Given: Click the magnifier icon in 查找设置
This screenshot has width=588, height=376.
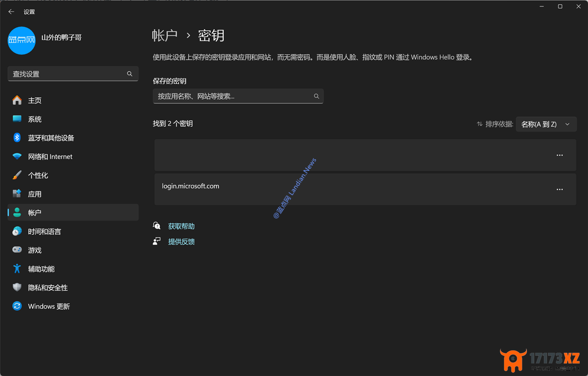Looking at the screenshot, I should click(x=130, y=74).
